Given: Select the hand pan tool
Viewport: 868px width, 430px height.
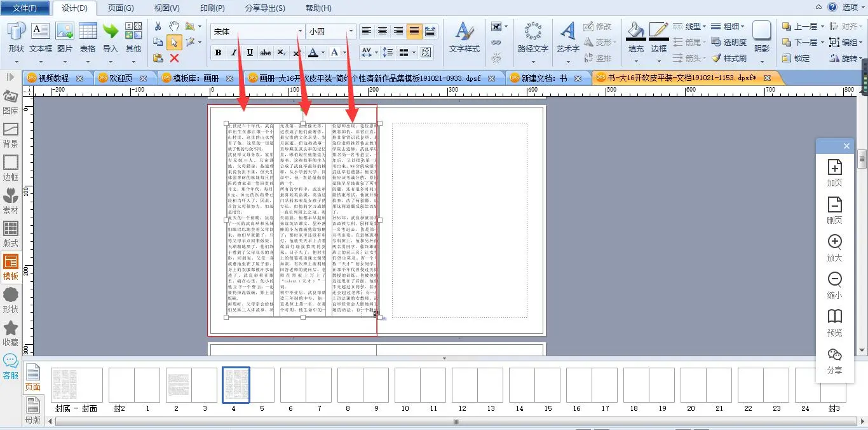Looking at the screenshot, I should click(174, 26).
